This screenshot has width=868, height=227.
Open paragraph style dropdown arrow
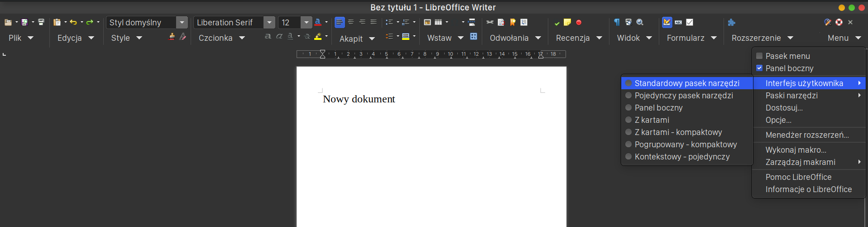(182, 22)
